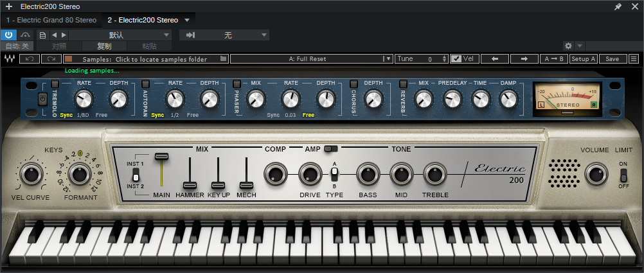Click the FORMANT knob
Viewport: 644px width, 273px height.
tap(80, 175)
